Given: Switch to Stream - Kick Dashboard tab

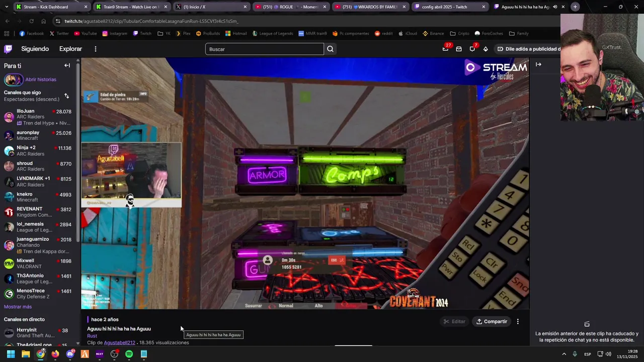Looking at the screenshot, I should tap(50, 7).
